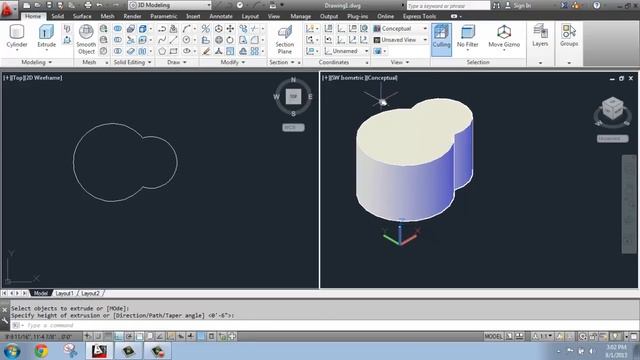
Task: Switch to the Mesh ribbon tab
Action: (x=107, y=16)
